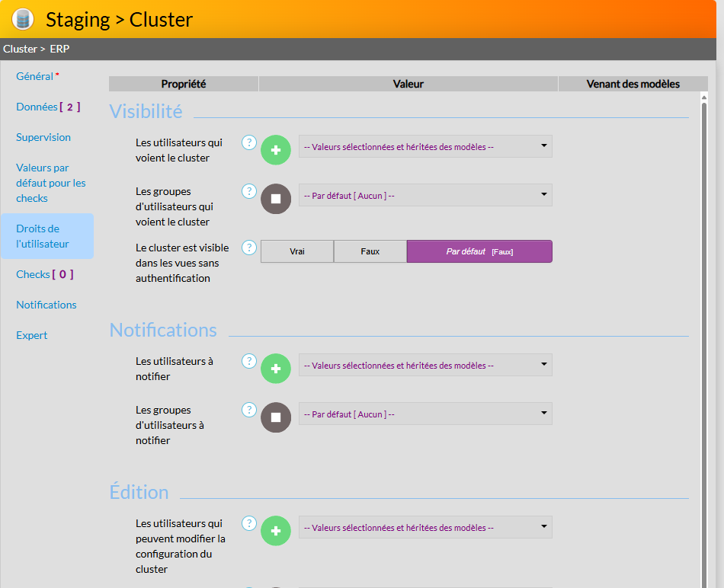
Task: Click green plus icon for users who see cluster
Action: (x=276, y=150)
